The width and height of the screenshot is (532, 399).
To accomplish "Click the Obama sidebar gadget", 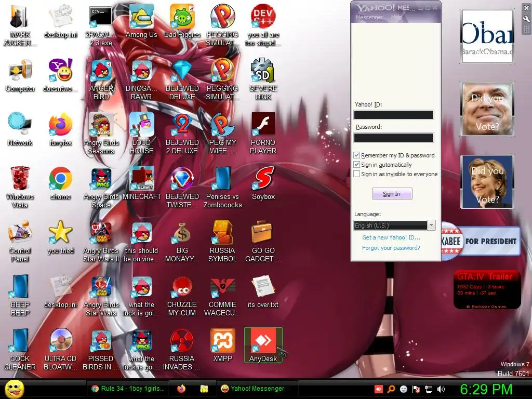I will tap(487, 36).
